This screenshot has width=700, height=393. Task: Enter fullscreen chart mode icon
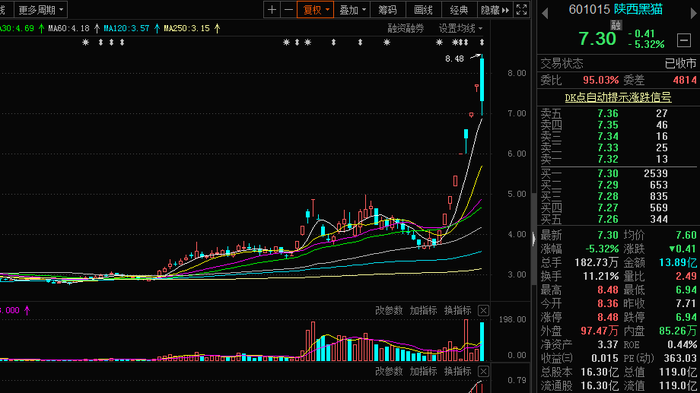coord(521,10)
